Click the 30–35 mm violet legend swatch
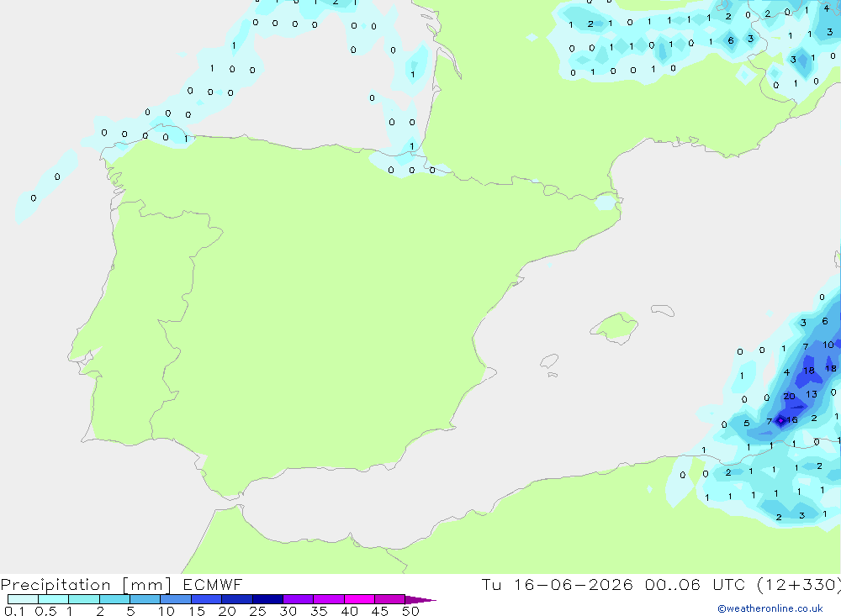This screenshot has width=841, height=616. [299, 599]
